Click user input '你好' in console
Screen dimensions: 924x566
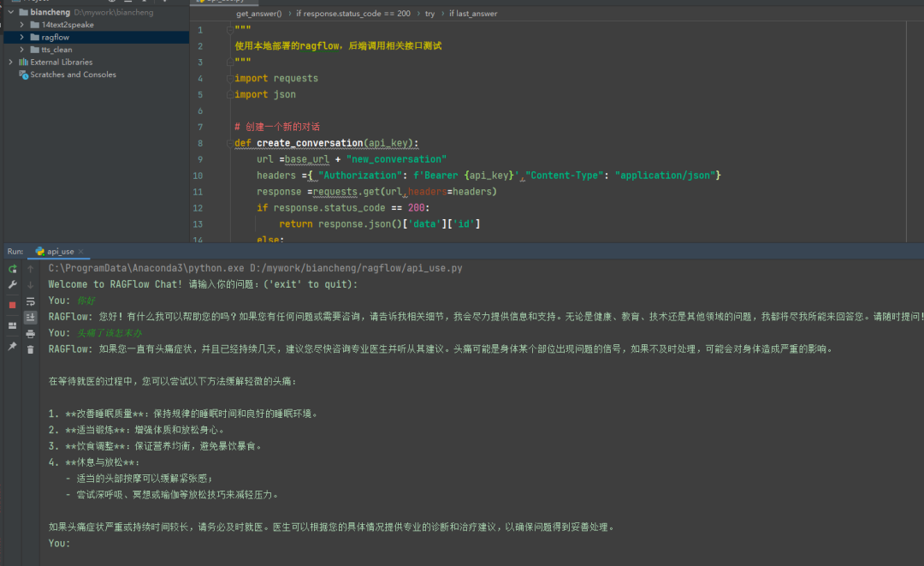click(86, 301)
